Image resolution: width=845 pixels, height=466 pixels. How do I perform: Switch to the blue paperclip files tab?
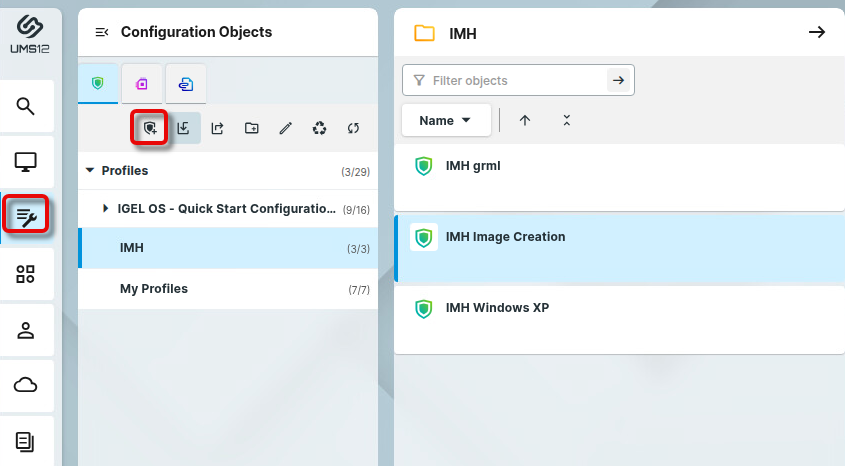186,83
